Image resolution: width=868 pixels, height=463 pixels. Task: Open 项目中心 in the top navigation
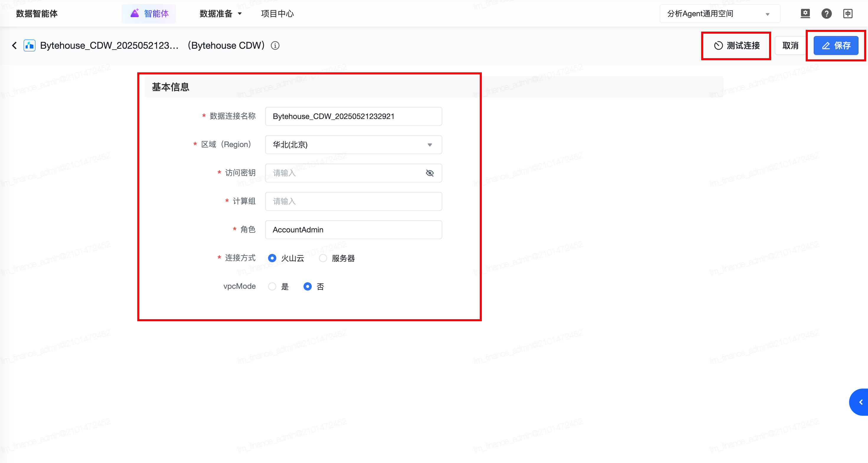point(277,14)
